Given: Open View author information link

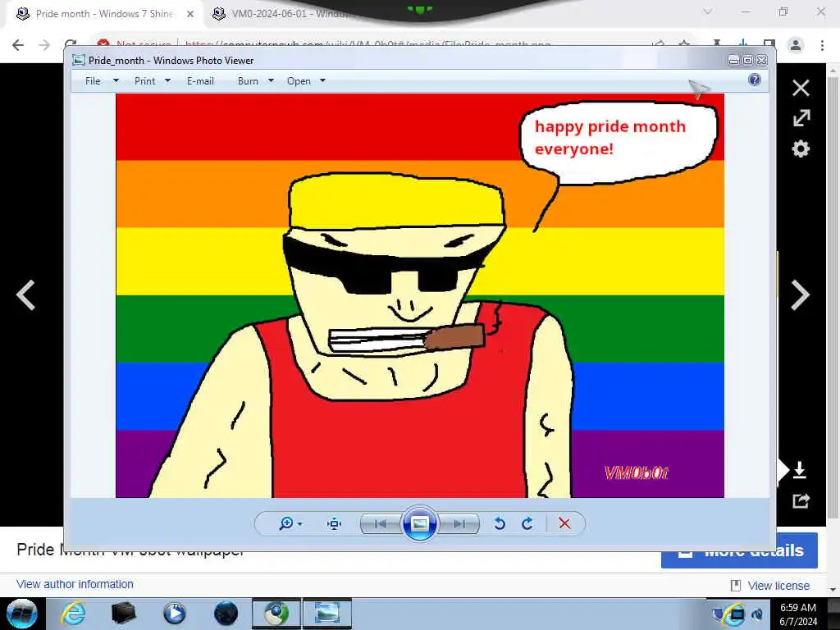Looking at the screenshot, I should pyautogui.click(x=75, y=584).
